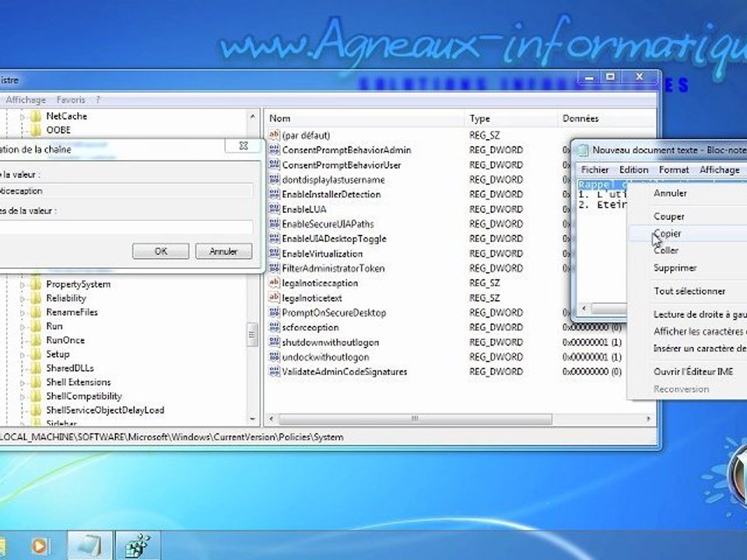Click the ConsentPromptBehaviorAdmin value icon
The width and height of the screenshot is (747, 560).
pyautogui.click(x=275, y=149)
